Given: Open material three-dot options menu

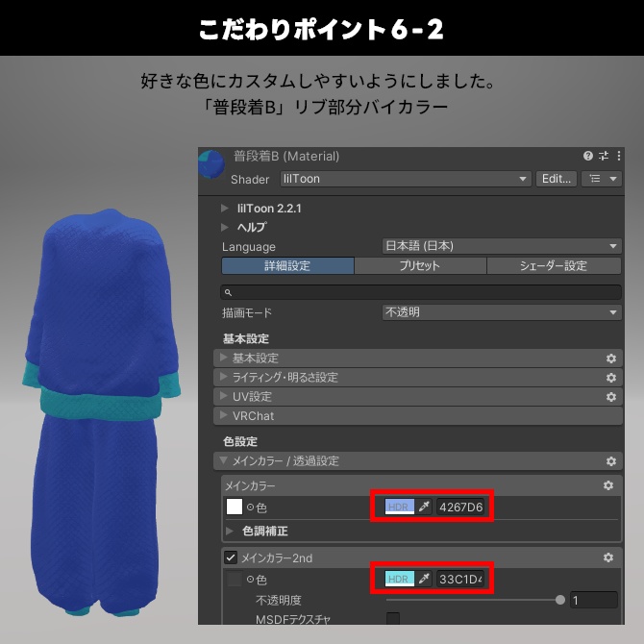Looking at the screenshot, I should click(x=619, y=156).
